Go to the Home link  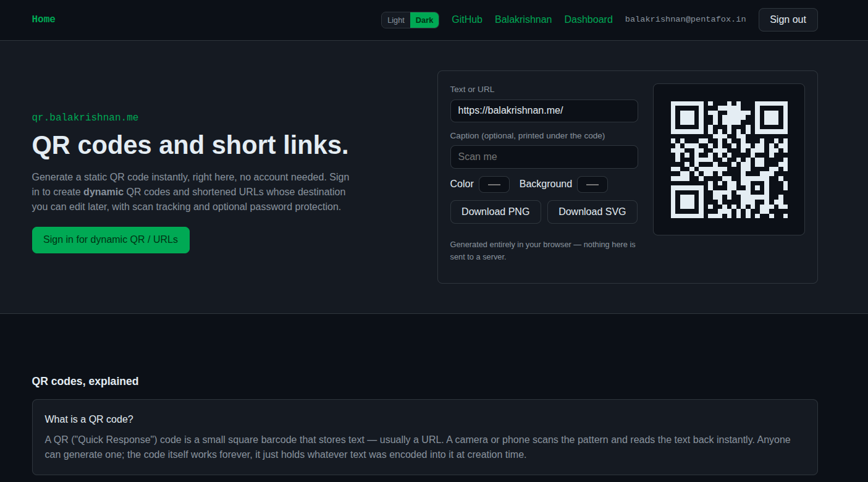(x=43, y=19)
